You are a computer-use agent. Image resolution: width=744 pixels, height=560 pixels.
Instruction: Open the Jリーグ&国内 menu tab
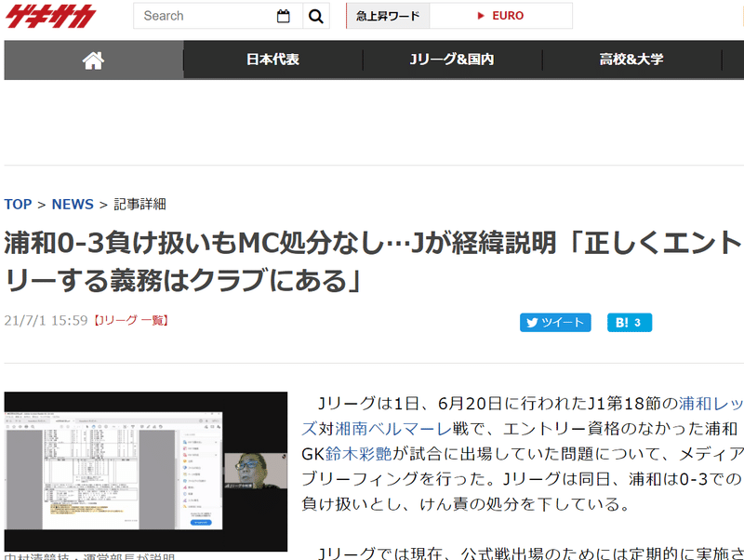pyautogui.click(x=452, y=60)
